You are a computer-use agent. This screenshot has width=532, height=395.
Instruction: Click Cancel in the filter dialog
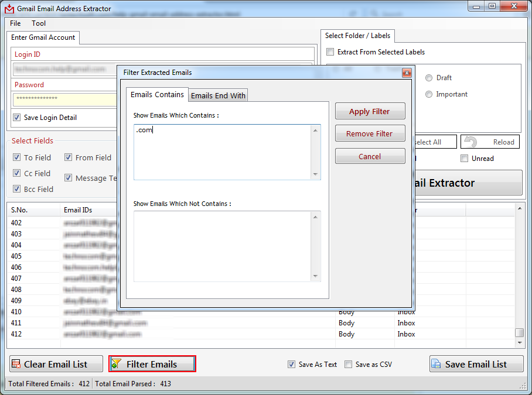pyautogui.click(x=370, y=156)
